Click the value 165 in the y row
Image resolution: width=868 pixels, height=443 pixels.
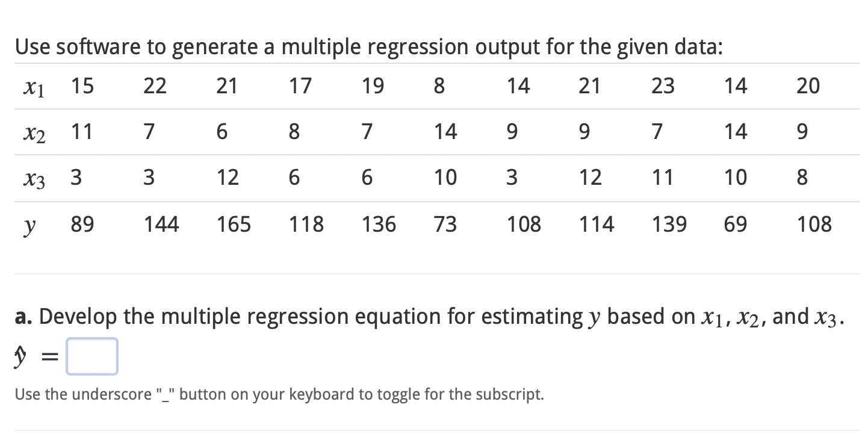pyautogui.click(x=234, y=224)
